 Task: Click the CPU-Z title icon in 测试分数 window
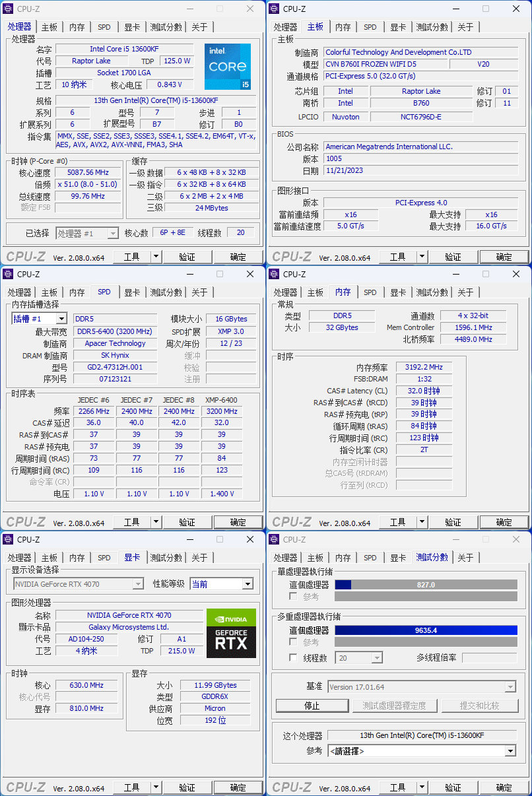pyautogui.click(x=275, y=540)
